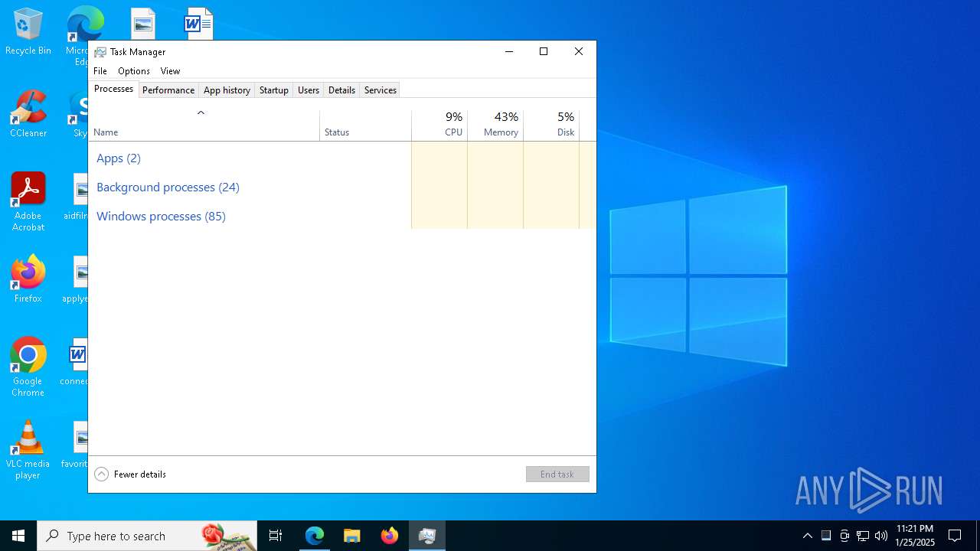Open the View menu
980x551 pixels.
170,71
